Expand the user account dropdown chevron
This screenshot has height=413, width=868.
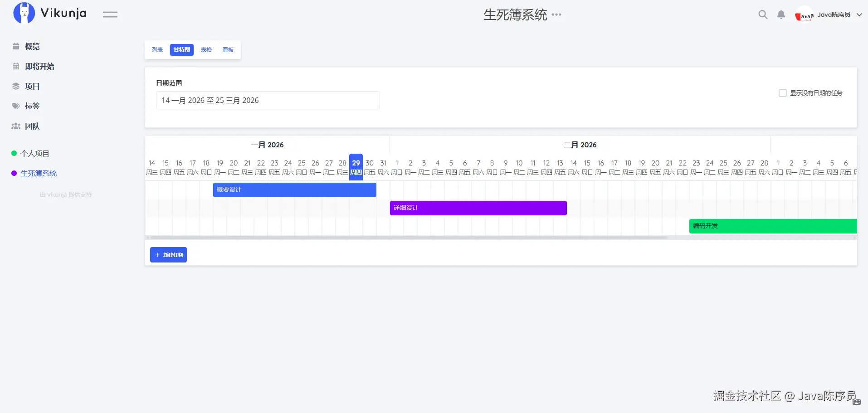point(859,15)
